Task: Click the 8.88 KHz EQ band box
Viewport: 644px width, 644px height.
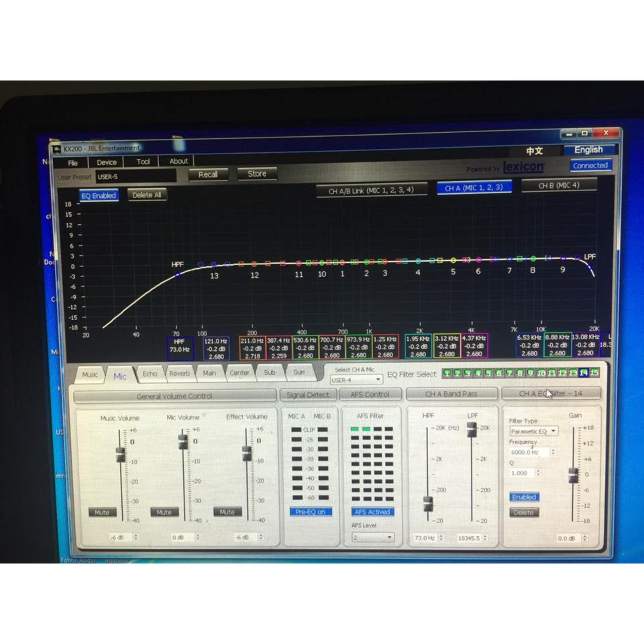Action: [557, 344]
